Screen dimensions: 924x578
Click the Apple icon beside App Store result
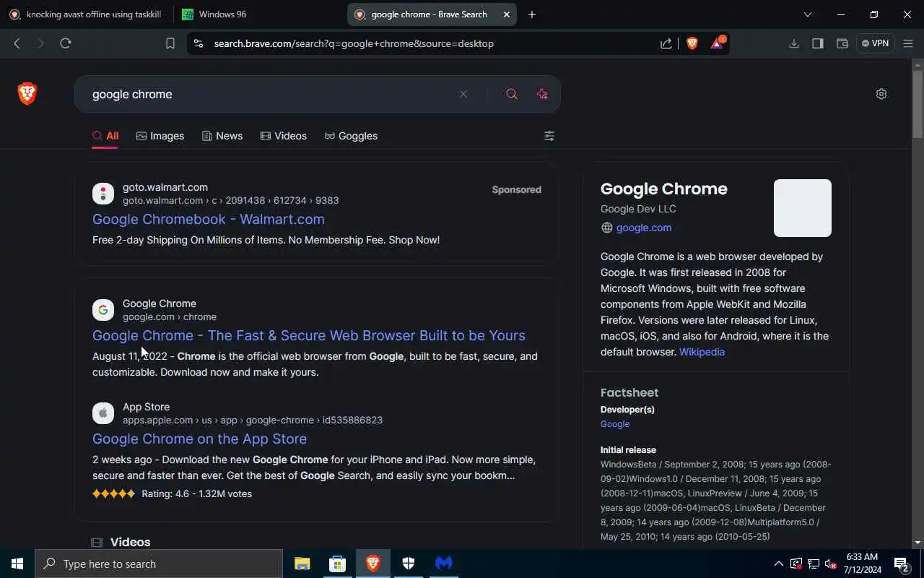(x=103, y=413)
